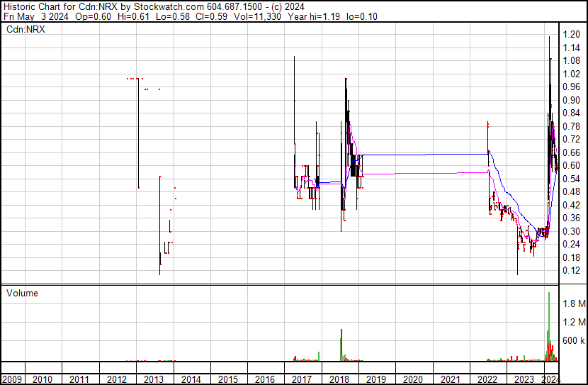
Task: Click the 2019 year label on time axis
Action: pyautogui.click(x=376, y=379)
